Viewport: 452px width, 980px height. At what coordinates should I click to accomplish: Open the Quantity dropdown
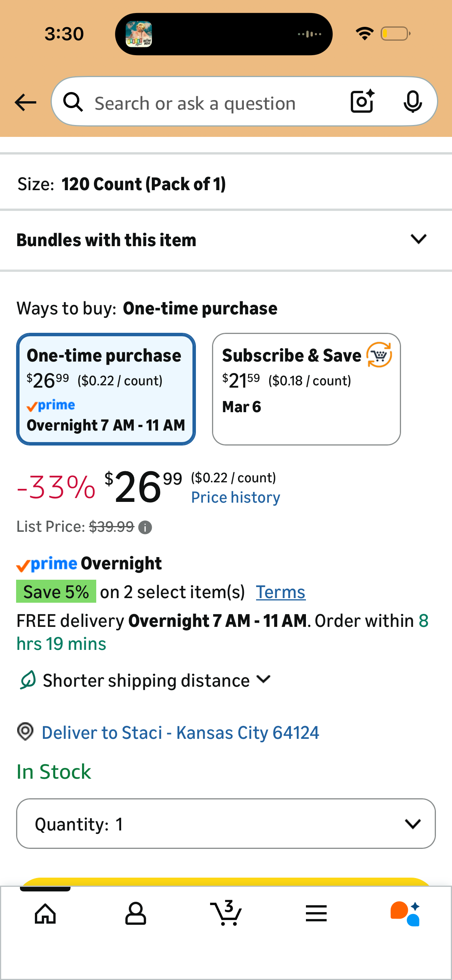click(226, 824)
